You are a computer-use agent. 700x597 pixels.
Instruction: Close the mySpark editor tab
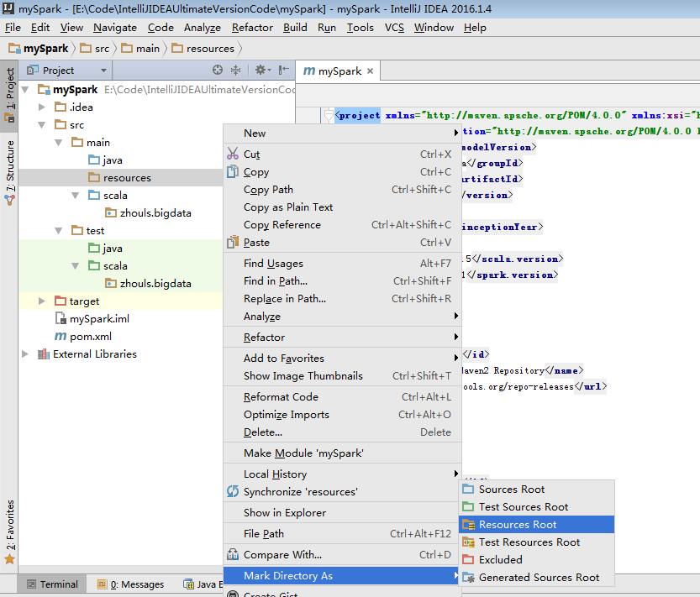click(370, 71)
